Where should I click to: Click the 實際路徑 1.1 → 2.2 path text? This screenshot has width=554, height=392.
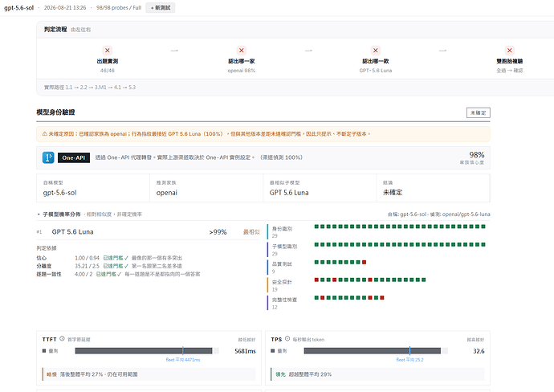coord(90,88)
